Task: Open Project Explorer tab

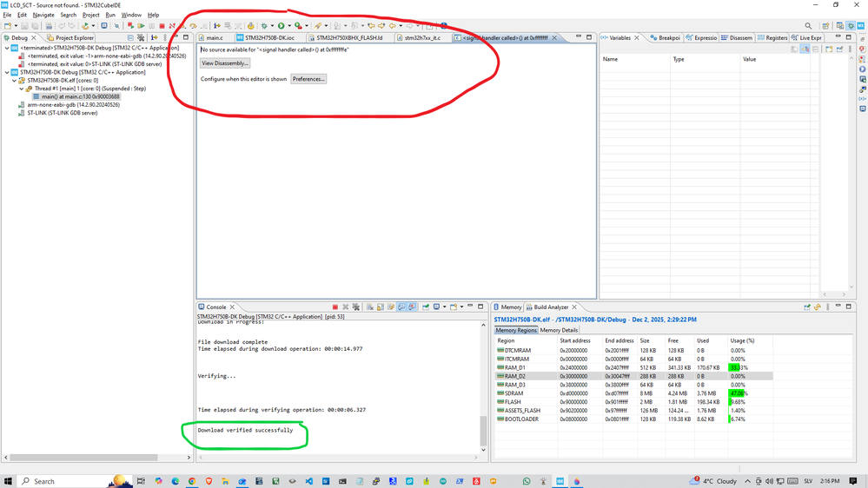Action: pos(70,37)
